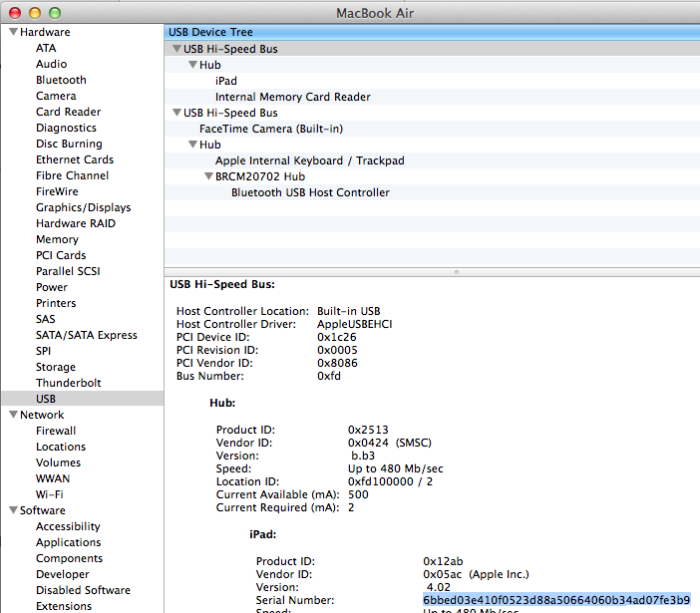Click the highlighted iPad serial number
The image size is (700, 613).
556,600
